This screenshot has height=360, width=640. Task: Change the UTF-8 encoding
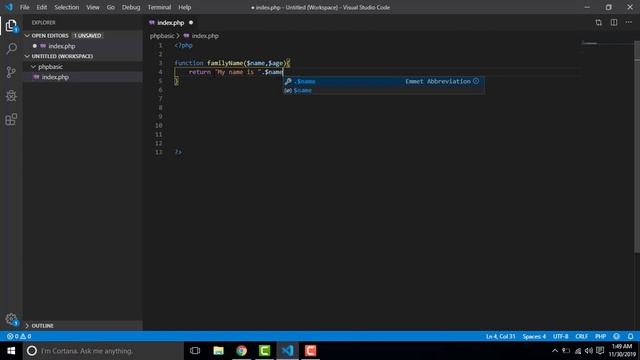tap(560, 336)
